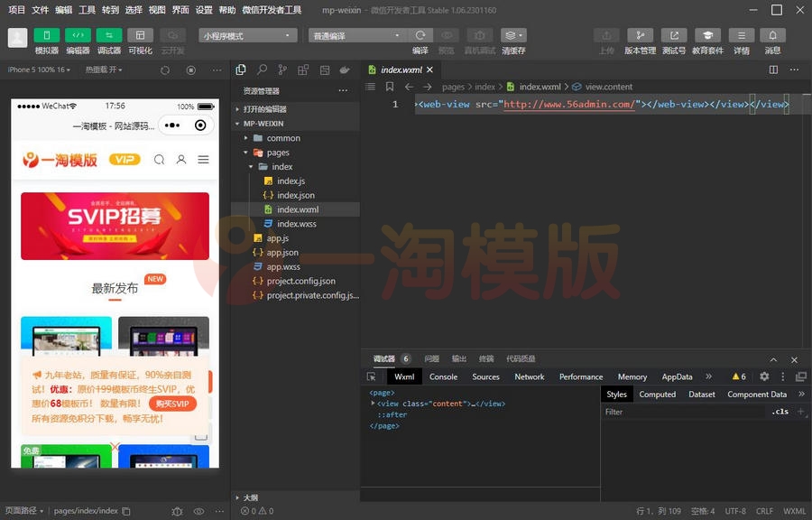Open the search icon in sidebar
Viewport: 812px width, 520px height.
[262, 70]
